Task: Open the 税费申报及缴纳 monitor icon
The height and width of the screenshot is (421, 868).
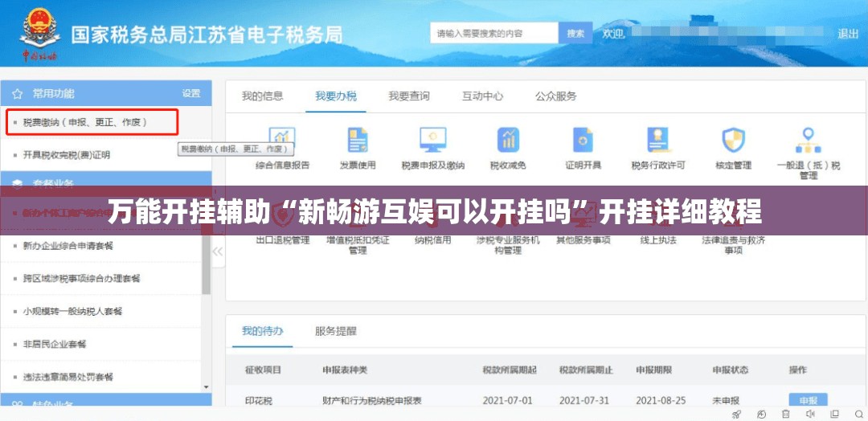Action: click(433, 140)
